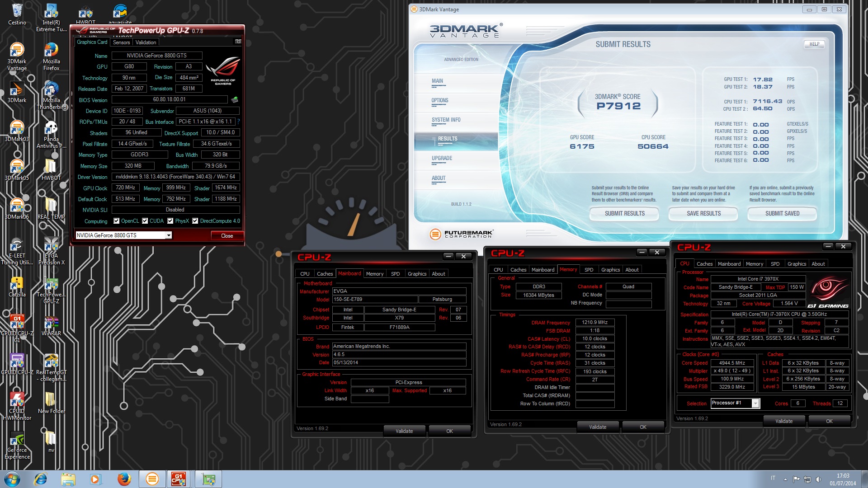Open Panda Antivirus desktop shortcut
868x488 pixels.
(51, 134)
